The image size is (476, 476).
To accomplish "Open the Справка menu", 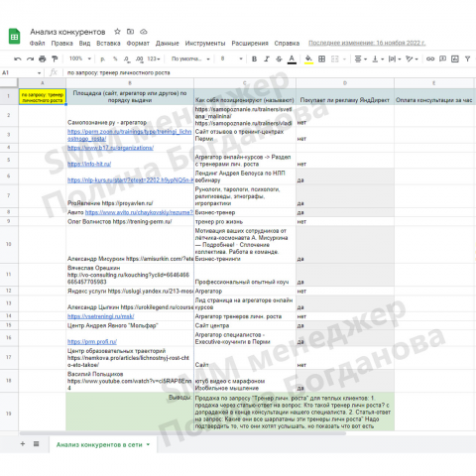I will point(287,44).
